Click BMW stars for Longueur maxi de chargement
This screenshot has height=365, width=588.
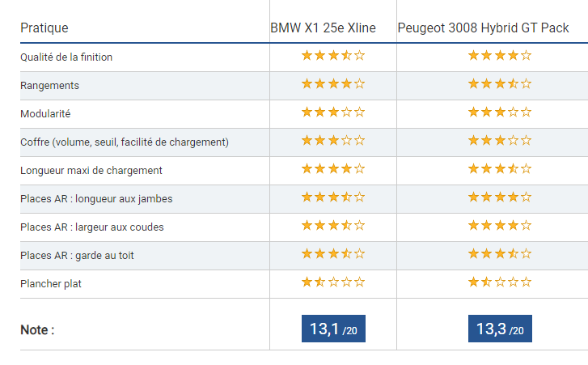(333, 169)
